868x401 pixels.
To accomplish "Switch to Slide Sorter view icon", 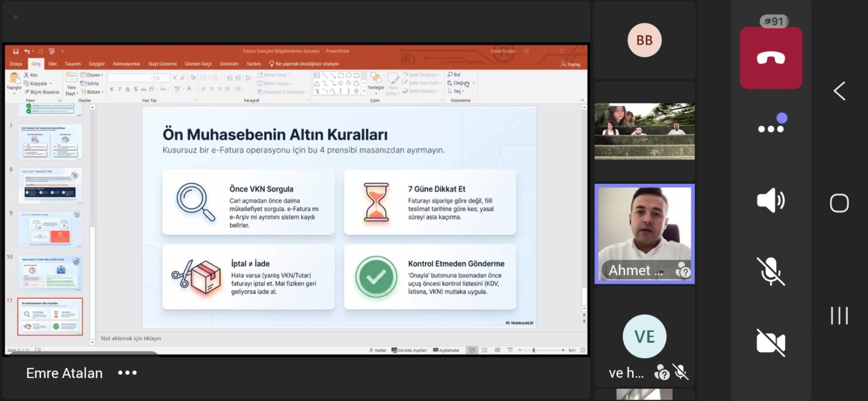I will pyautogui.click(x=485, y=350).
